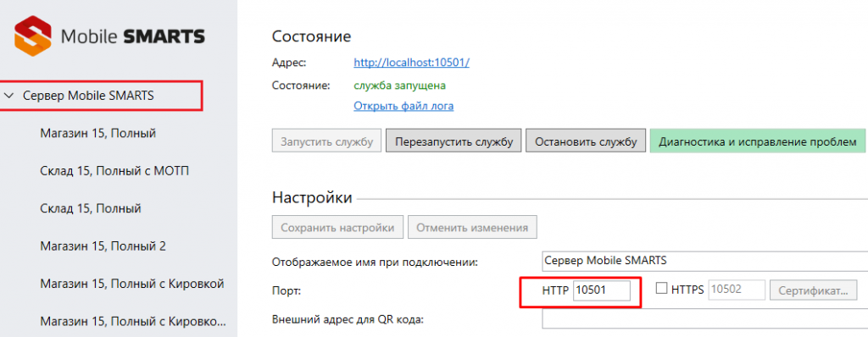
Task: Collapse the Сервер Mobile SMARTS tree node
Action: 8,97
